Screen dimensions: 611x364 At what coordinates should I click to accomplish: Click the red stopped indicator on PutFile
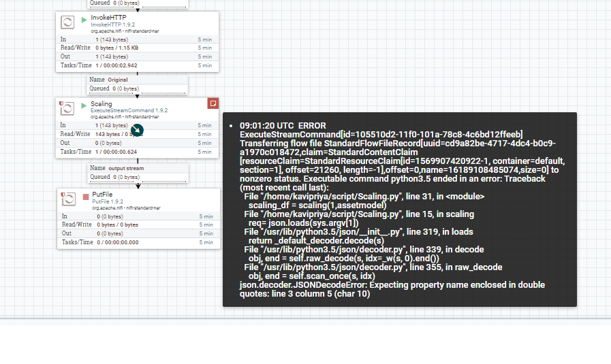click(86, 197)
